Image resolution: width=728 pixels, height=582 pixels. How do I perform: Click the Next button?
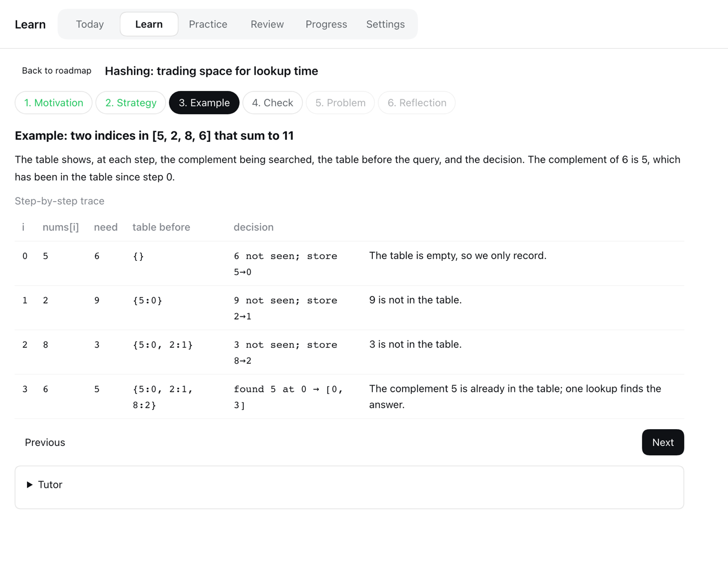(x=663, y=442)
